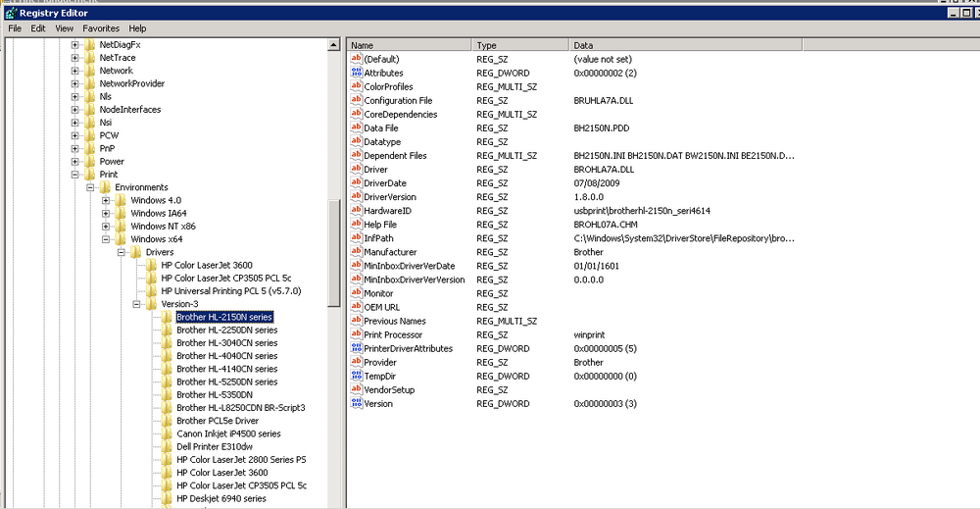980x509 pixels.
Task: Select the VendorSetup value name
Action: tap(389, 390)
